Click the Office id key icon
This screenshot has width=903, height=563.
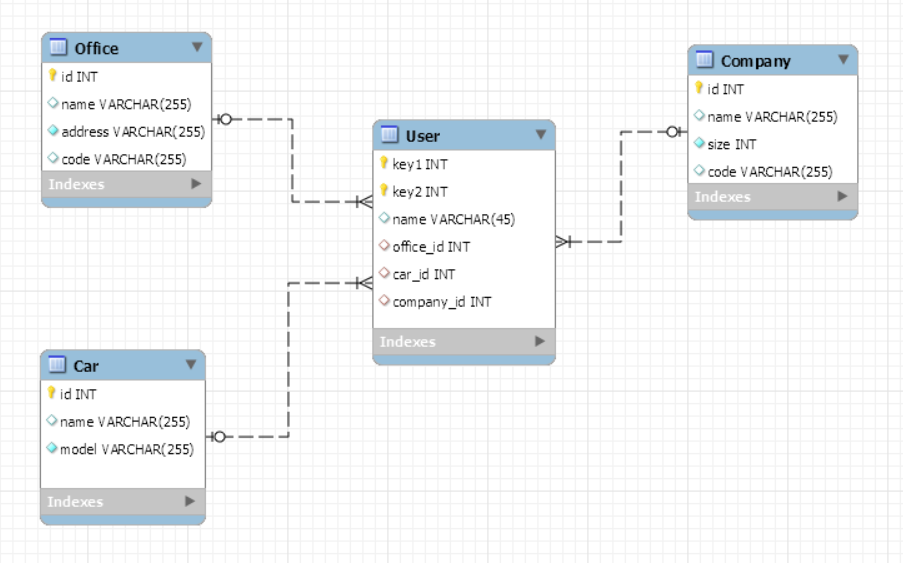52,76
